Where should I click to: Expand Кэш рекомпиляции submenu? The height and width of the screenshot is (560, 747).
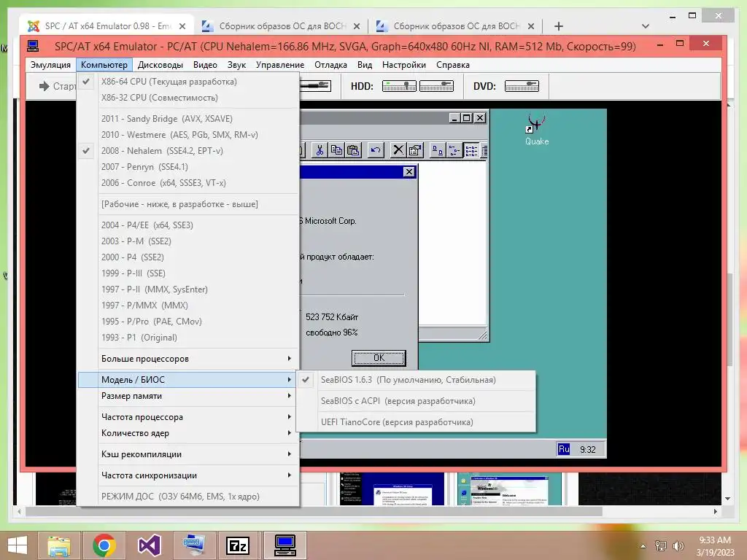point(188,454)
